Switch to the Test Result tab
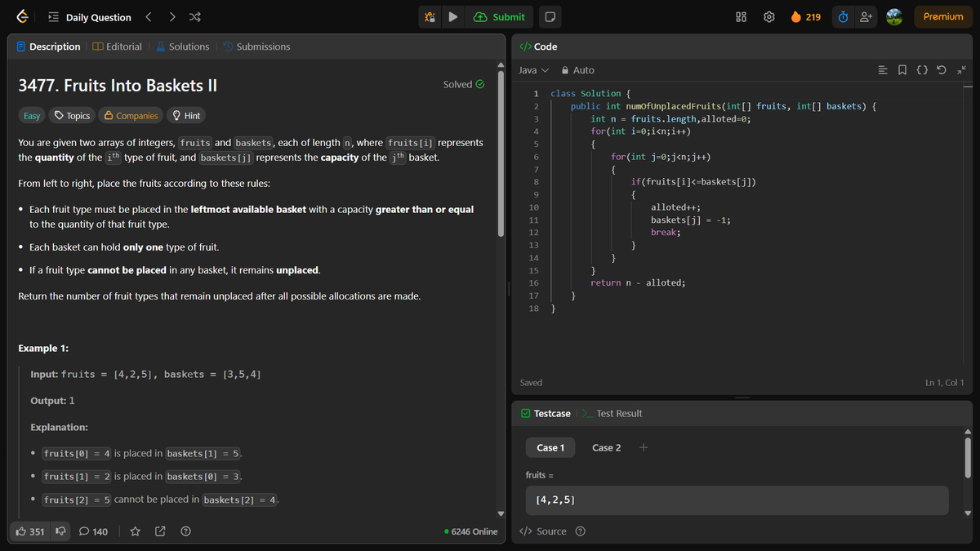Image resolution: width=980 pixels, height=551 pixels. [618, 413]
